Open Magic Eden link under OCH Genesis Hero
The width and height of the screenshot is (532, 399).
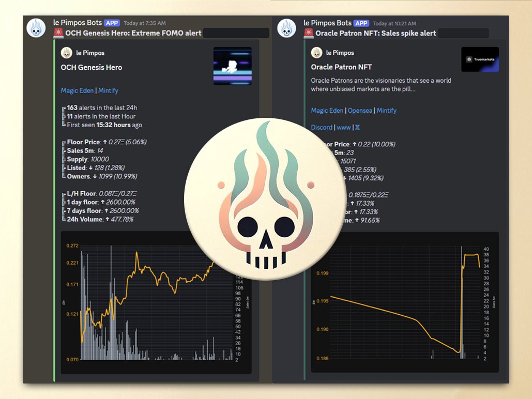(77, 90)
